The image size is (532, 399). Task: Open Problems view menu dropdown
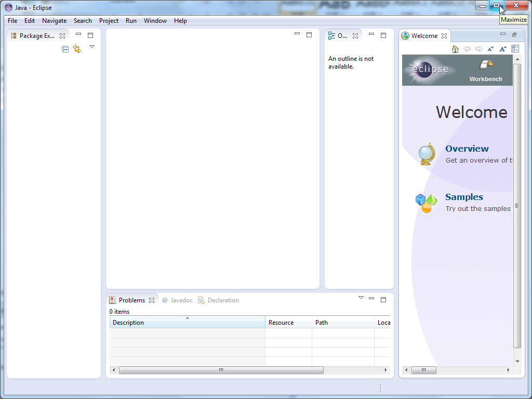[x=361, y=298]
